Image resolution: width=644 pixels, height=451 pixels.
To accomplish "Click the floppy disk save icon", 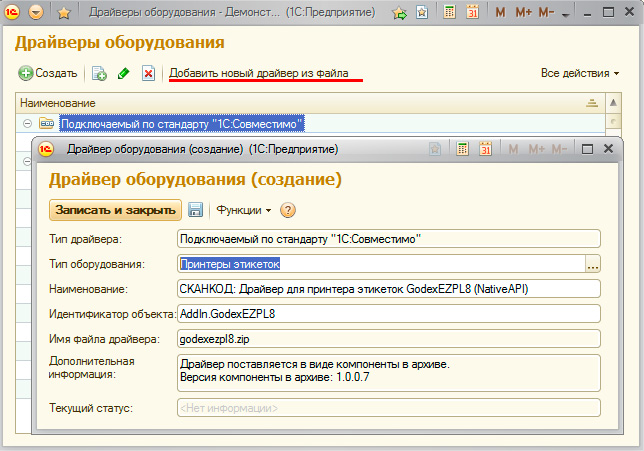I will pos(196,210).
